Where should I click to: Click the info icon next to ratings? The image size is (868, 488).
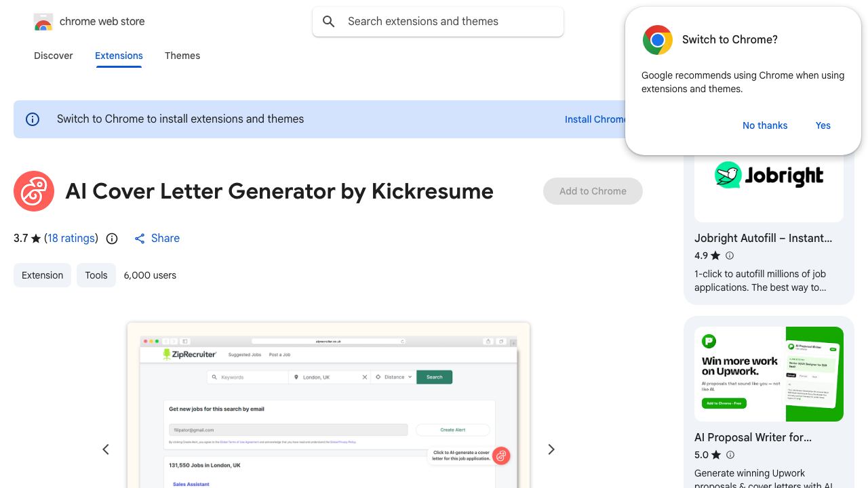click(113, 239)
